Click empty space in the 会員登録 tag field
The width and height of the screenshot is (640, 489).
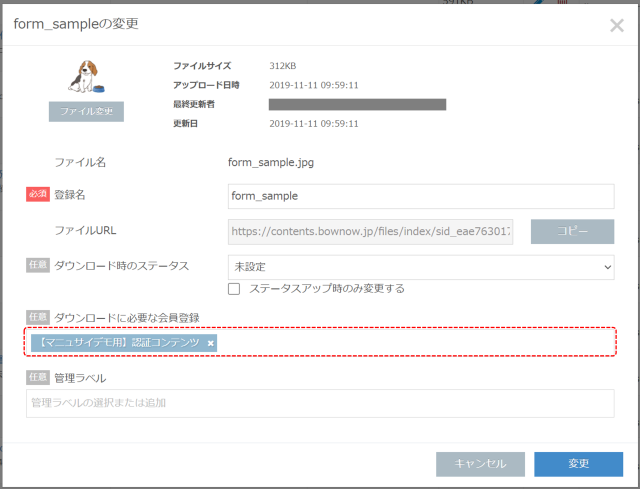click(414, 342)
